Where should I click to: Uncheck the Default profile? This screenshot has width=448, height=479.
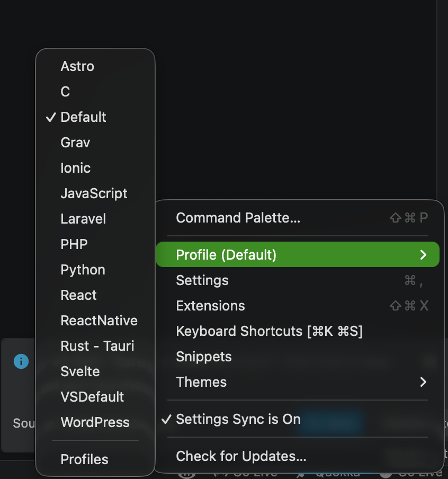coord(83,117)
